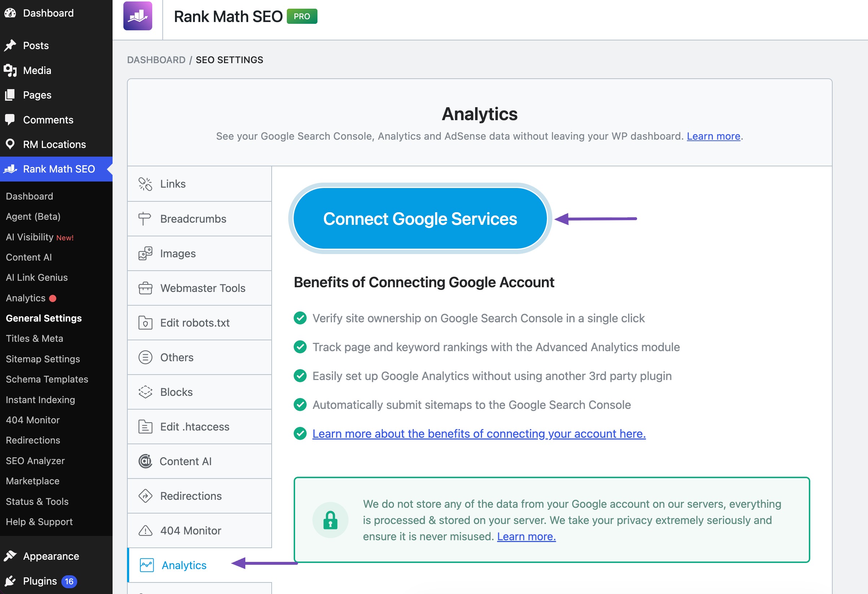Click the red notification dot beside Analytics
This screenshot has width=868, height=594.
pyautogui.click(x=53, y=298)
